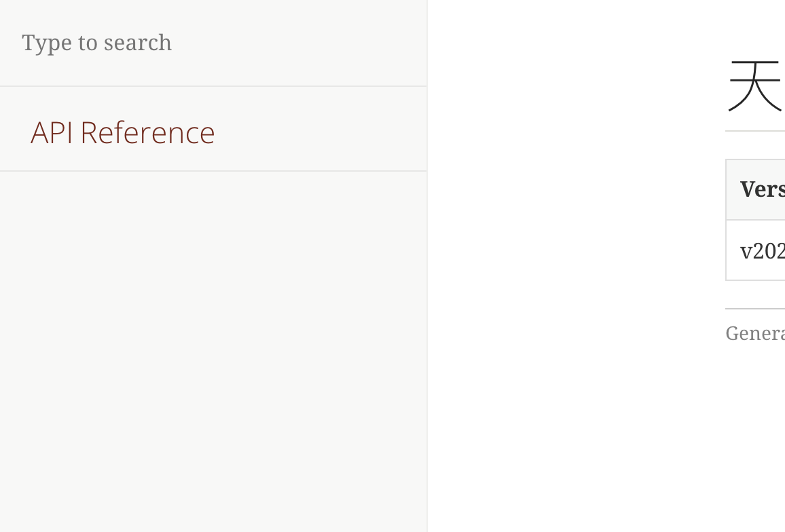Navigate via the API Reference menu item
Screen dimensions: 785x532
[122, 132]
